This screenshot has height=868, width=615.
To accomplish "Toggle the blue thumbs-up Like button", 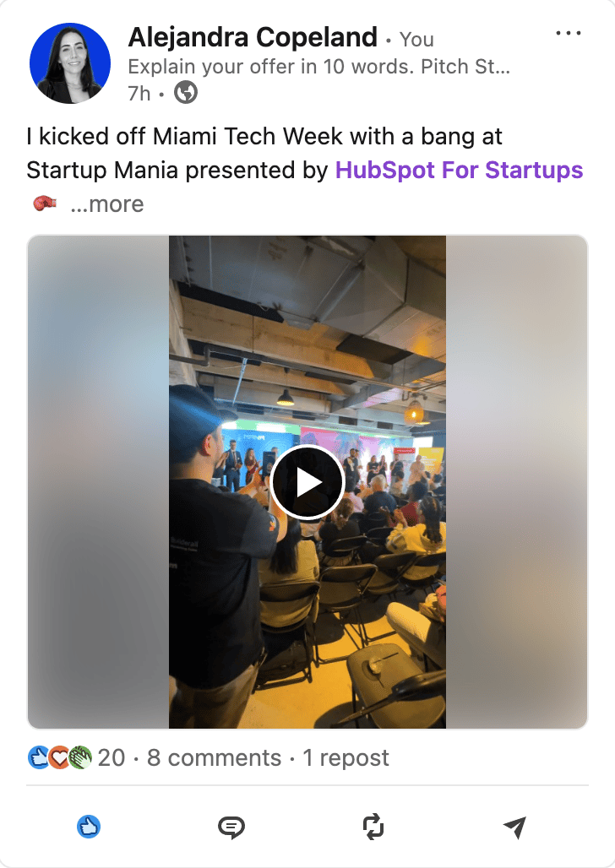I will (x=89, y=827).
